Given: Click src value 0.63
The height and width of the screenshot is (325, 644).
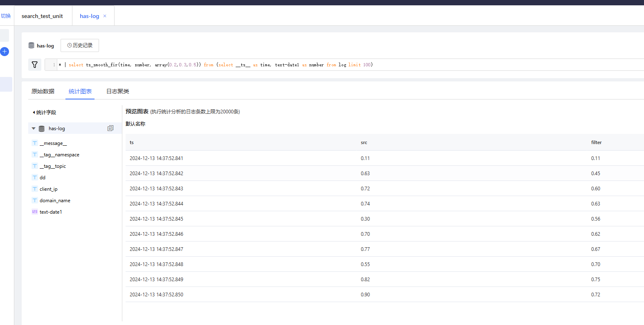Looking at the screenshot, I should (365, 174).
